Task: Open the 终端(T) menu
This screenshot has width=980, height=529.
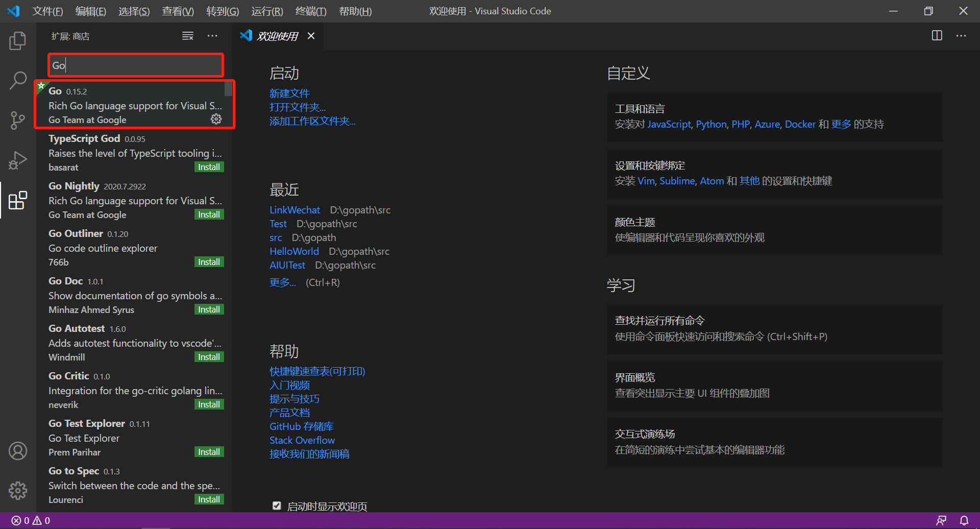Action: [311, 11]
